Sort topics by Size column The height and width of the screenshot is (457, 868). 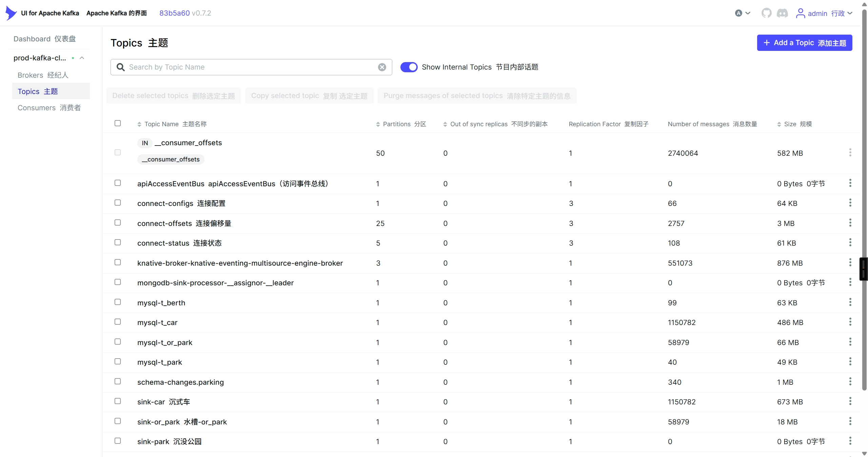pyautogui.click(x=794, y=124)
